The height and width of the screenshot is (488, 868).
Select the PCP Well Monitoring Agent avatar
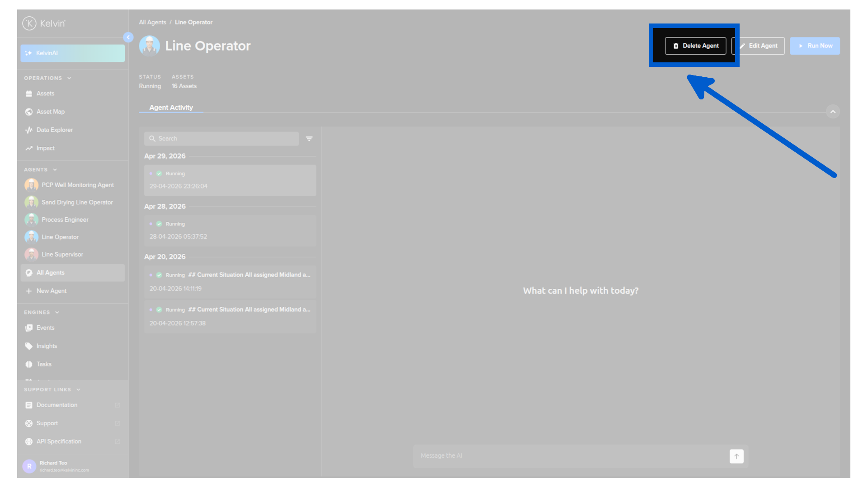(x=31, y=185)
